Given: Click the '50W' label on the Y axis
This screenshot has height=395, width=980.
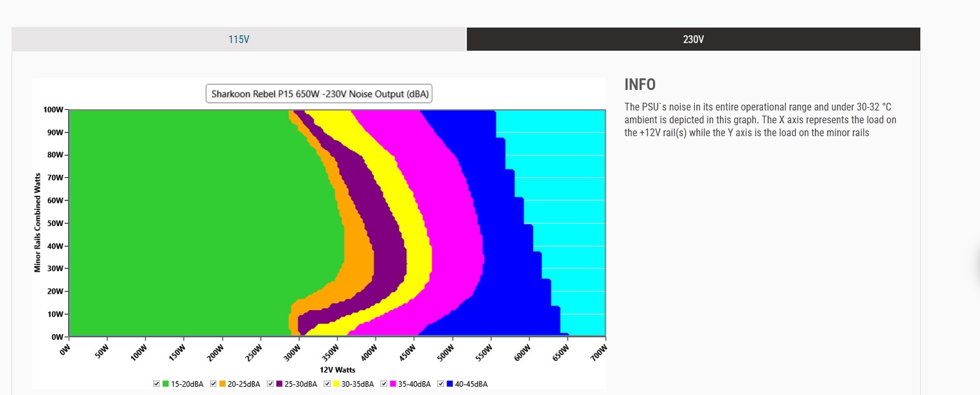Looking at the screenshot, I should click(x=55, y=224).
